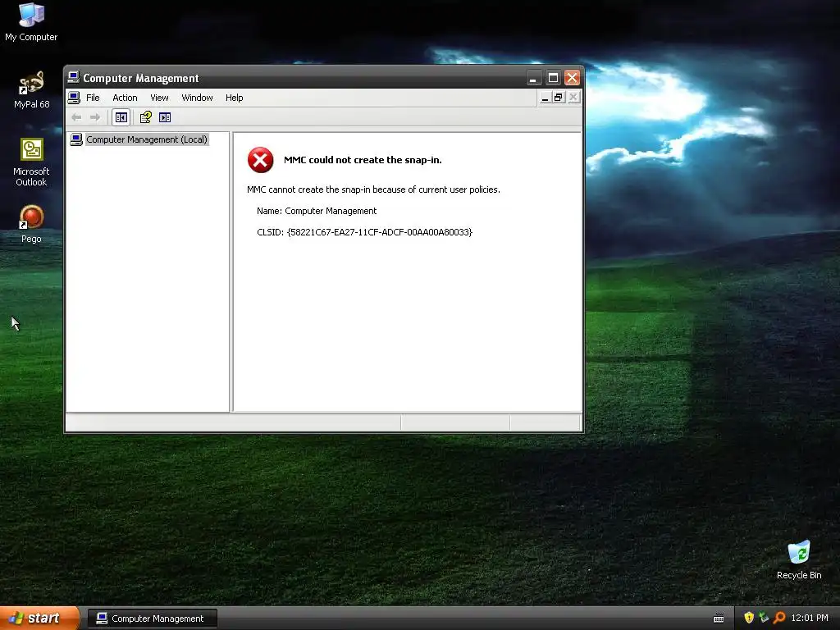Click the Back arrow in toolbar

(x=76, y=117)
